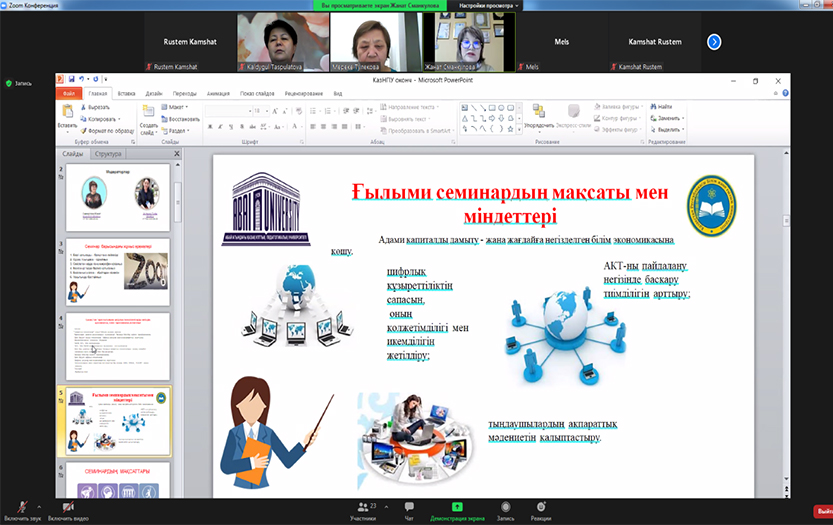This screenshot has width=833, height=525.
Task: Open the Zoom chat (Чат)
Action: tap(409, 510)
